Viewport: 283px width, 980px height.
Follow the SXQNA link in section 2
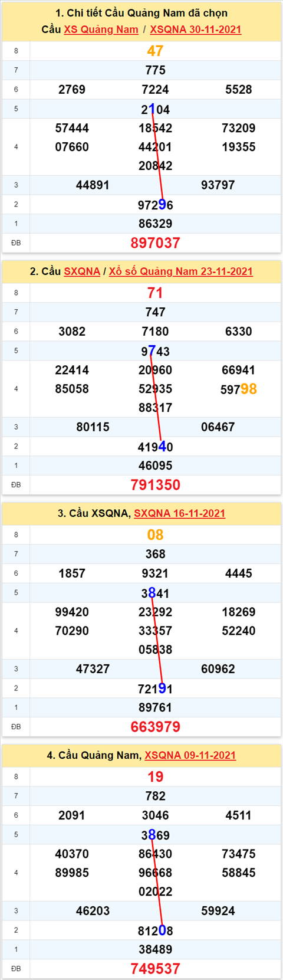pos(82,271)
